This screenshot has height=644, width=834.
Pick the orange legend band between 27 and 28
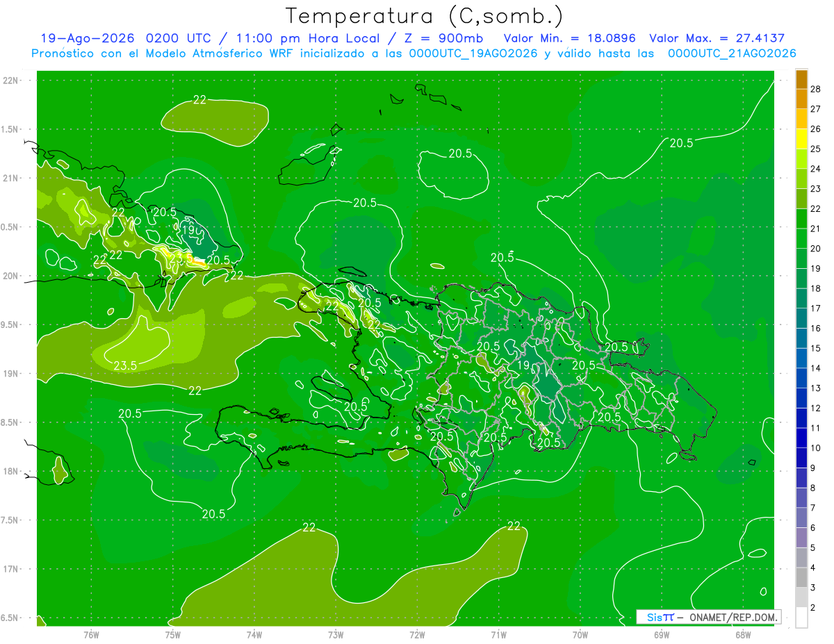(x=801, y=99)
